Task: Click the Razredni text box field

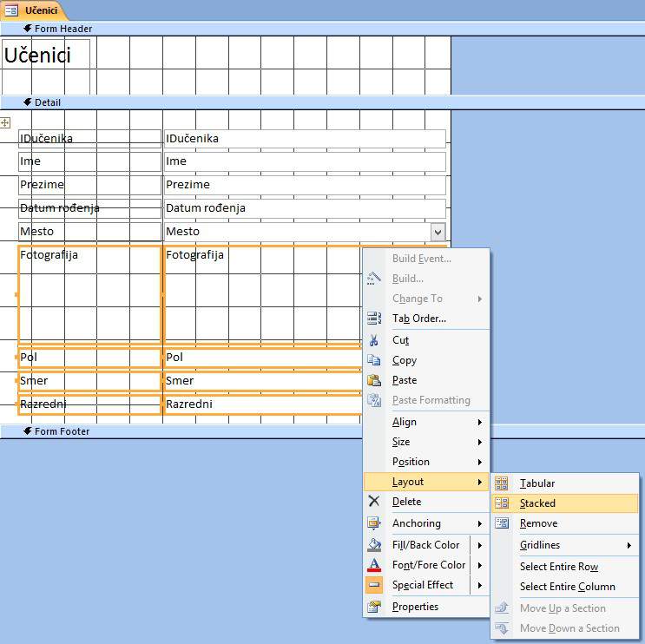Action: click(x=262, y=404)
